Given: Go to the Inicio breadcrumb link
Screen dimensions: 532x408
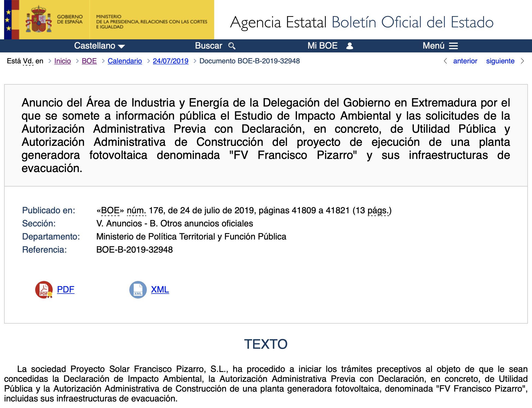Looking at the screenshot, I should pyautogui.click(x=62, y=61).
